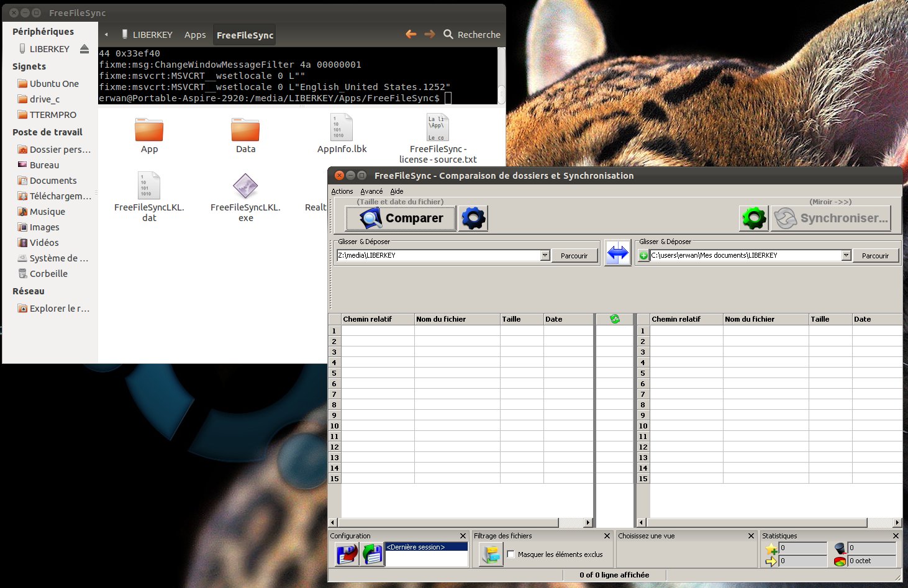Close the Choisissez une vue panel
Image resolution: width=908 pixels, height=588 pixels.
coord(751,536)
